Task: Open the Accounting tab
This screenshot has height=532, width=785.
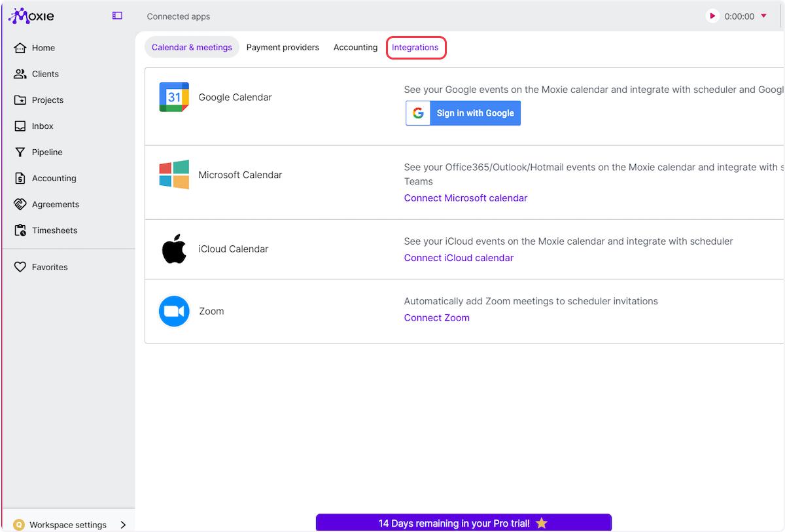Action: click(355, 47)
